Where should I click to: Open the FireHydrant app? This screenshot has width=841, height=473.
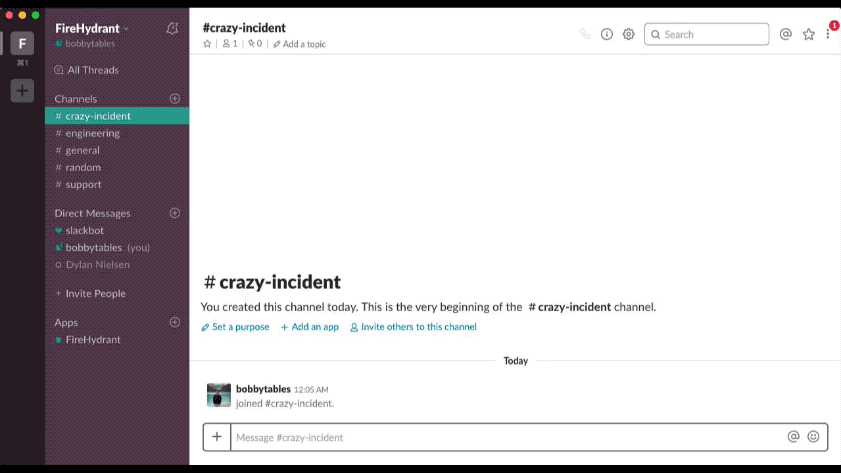pyautogui.click(x=117, y=339)
